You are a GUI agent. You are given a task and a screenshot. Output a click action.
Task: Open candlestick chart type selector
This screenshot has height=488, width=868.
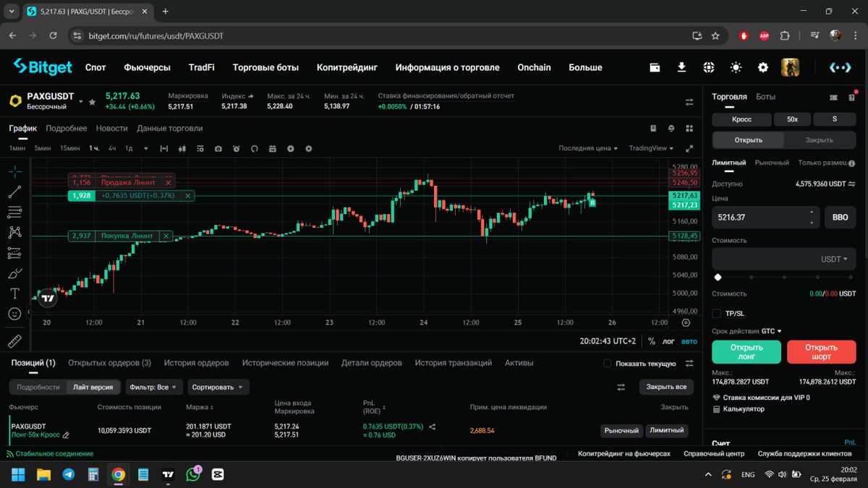click(182, 148)
